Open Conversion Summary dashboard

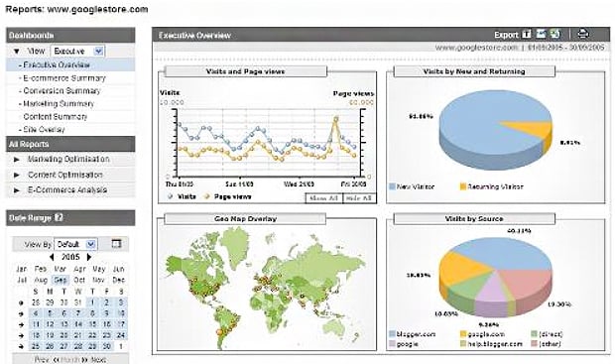coord(61,91)
